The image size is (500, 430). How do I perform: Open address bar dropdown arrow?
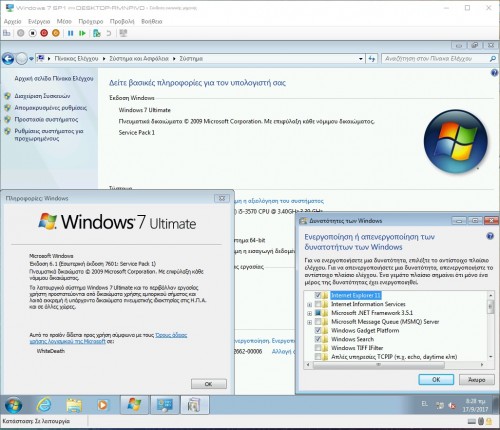point(361,59)
